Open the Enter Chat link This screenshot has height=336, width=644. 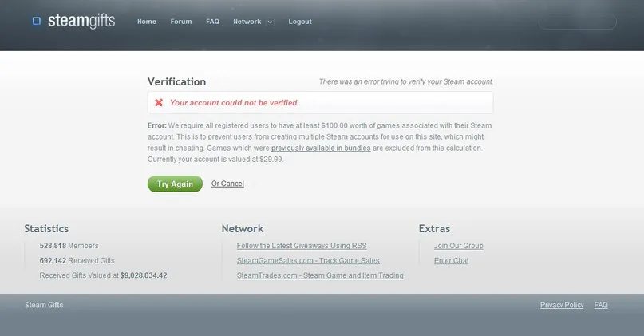pos(452,260)
